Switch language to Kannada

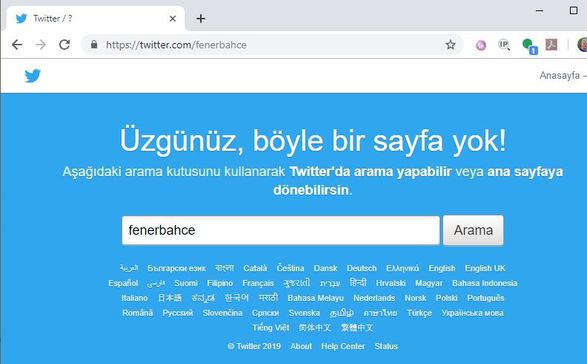pos(203,298)
